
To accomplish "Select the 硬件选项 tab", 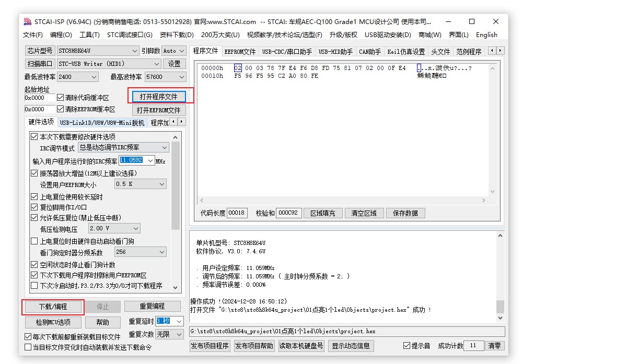I will (41, 122).
